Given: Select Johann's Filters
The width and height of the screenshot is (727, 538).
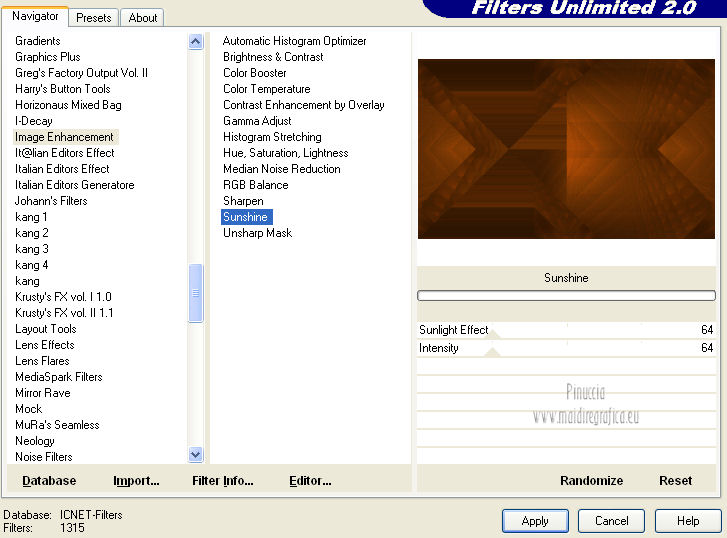Looking at the screenshot, I should (x=51, y=201).
